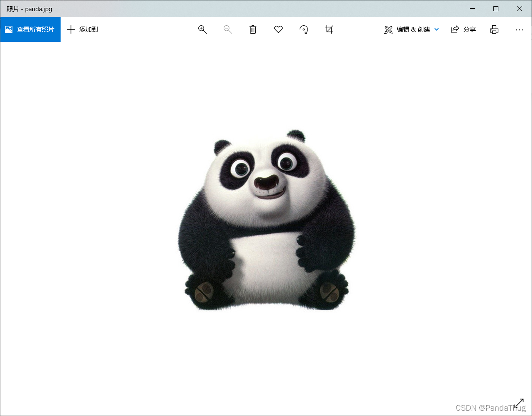
Task: Close the Photos window
Action: tap(520, 9)
